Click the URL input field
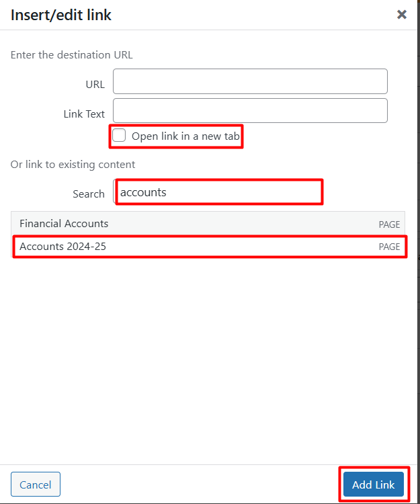 tap(250, 81)
